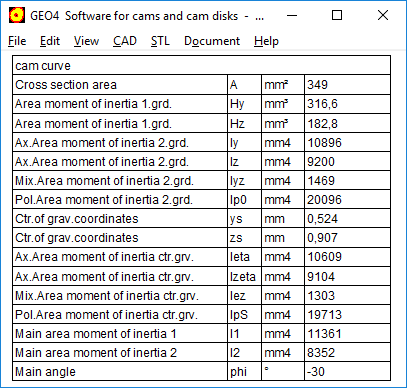
Task: Open the File menu
Action: 17,41
